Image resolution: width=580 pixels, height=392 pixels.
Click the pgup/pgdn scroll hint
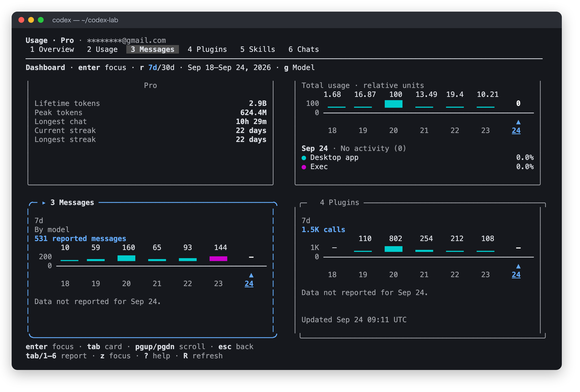pyautogui.click(x=170, y=347)
